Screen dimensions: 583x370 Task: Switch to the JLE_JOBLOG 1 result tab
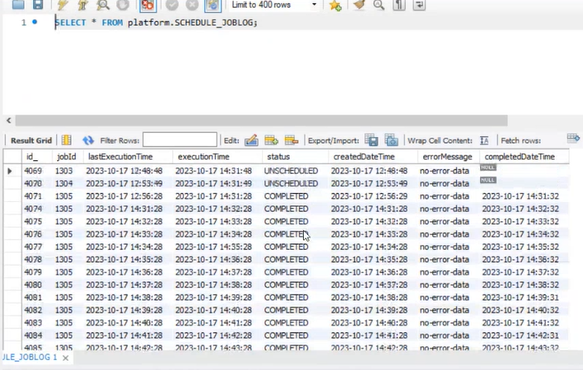29,357
